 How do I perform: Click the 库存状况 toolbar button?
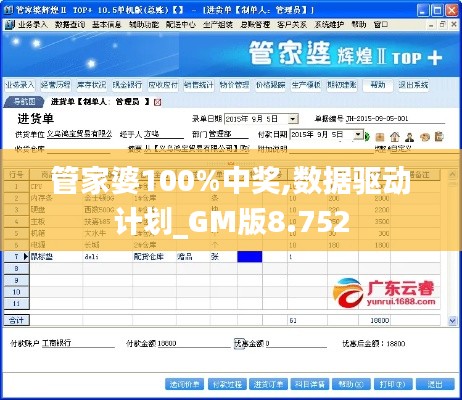click(x=91, y=85)
